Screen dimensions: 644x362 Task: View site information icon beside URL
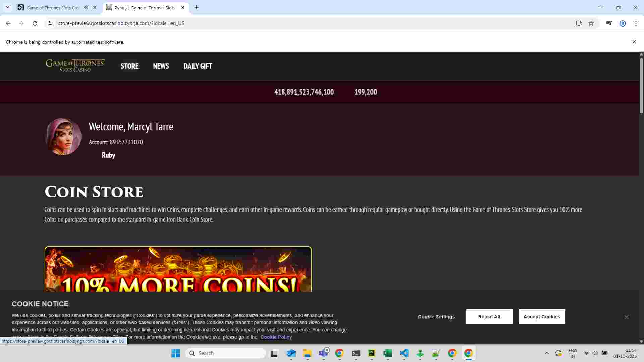(x=51, y=23)
